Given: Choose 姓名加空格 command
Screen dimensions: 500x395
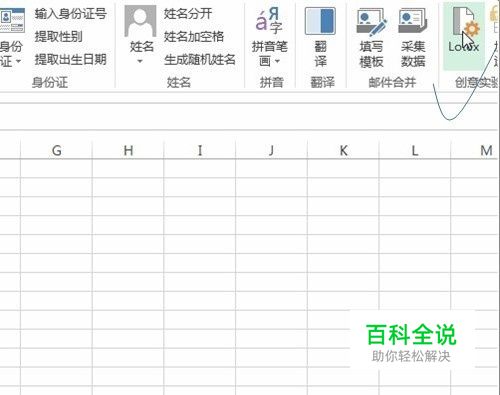Looking at the screenshot, I should point(194,37).
